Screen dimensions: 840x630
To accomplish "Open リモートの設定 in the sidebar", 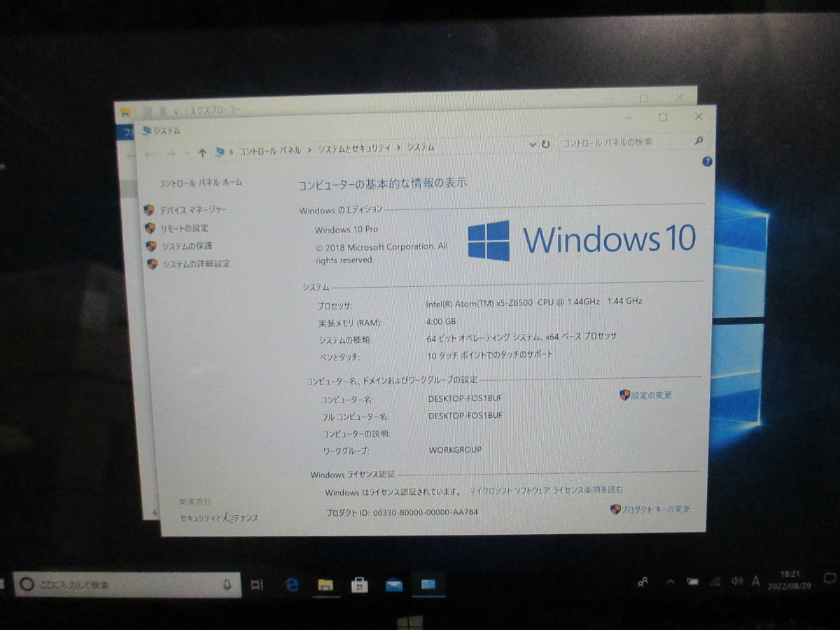I will [x=184, y=228].
